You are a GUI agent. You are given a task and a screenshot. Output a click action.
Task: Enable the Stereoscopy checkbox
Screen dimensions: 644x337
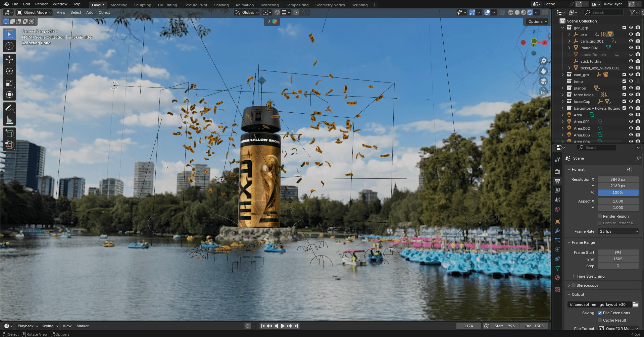pyautogui.click(x=574, y=285)
